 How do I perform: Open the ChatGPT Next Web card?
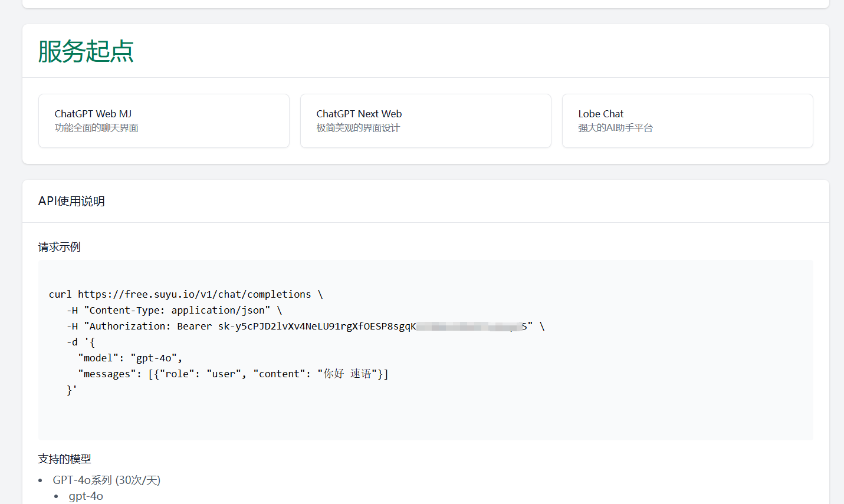click(x=426, y=121)
